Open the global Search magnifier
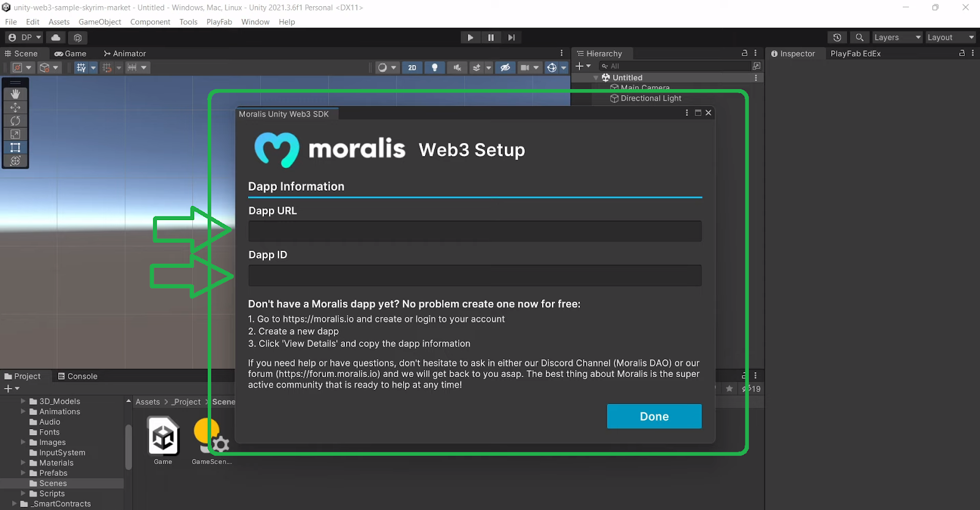Screen dimensions: 980x510 (859, 37)
